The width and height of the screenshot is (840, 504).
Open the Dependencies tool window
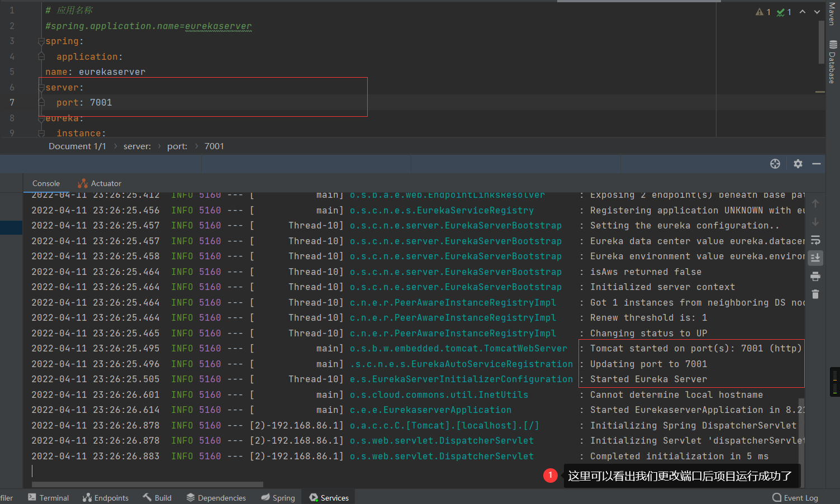[216, 497]
